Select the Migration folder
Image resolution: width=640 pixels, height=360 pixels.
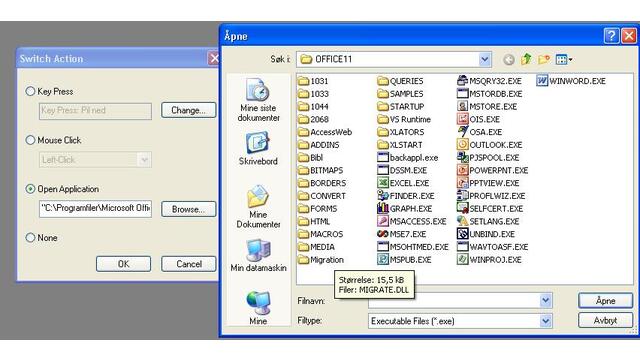tap(321, 260)
